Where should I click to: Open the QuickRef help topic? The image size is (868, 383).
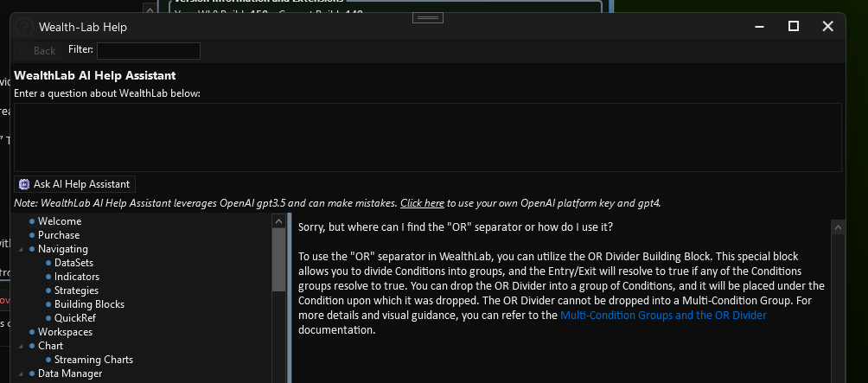click(x=74, y=318)
